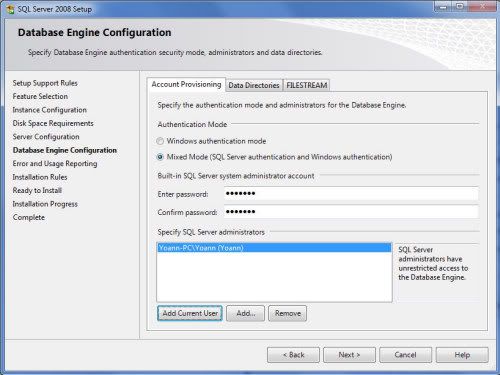Select Mixed Mode authentication radio button
Image resolution: width=500 pixels, height=375 pixels.
[160, 157]
